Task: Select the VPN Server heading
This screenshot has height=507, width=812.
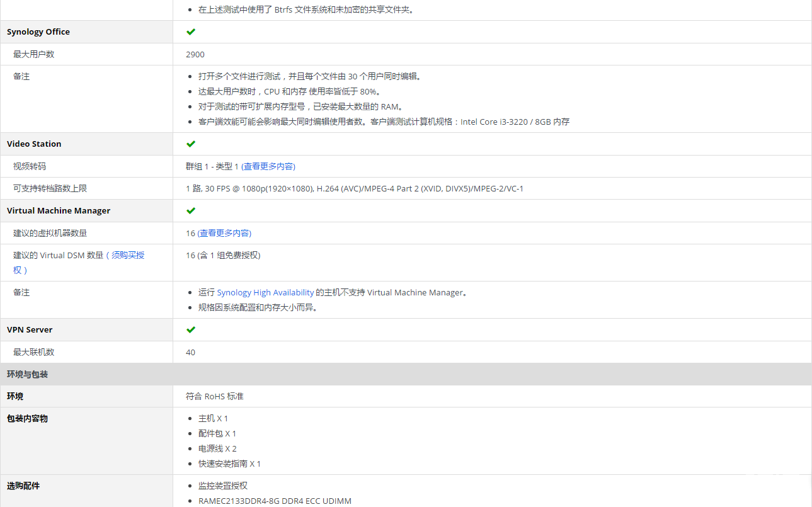Action: pos(30,329)
